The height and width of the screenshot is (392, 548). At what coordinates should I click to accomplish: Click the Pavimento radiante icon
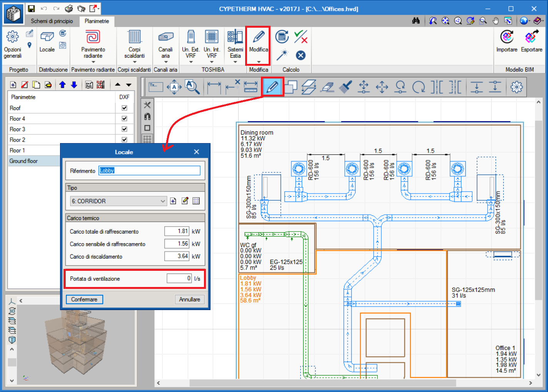point(93,37)
